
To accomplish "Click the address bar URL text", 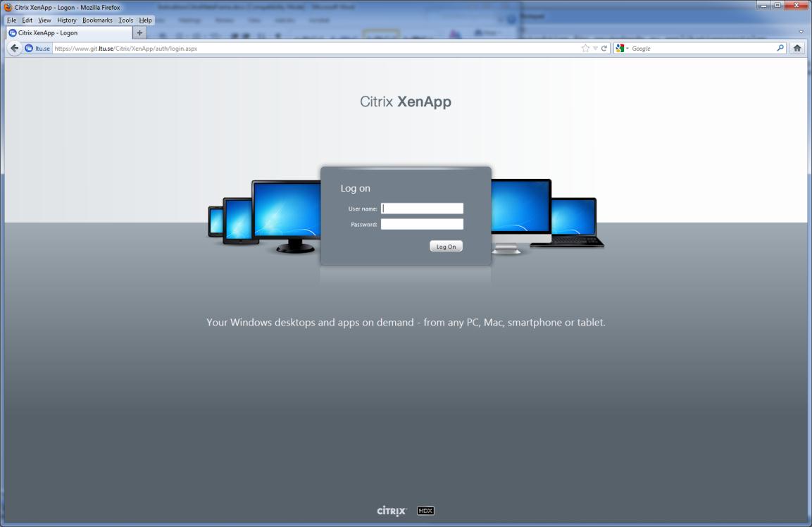I will pos(126,48).
